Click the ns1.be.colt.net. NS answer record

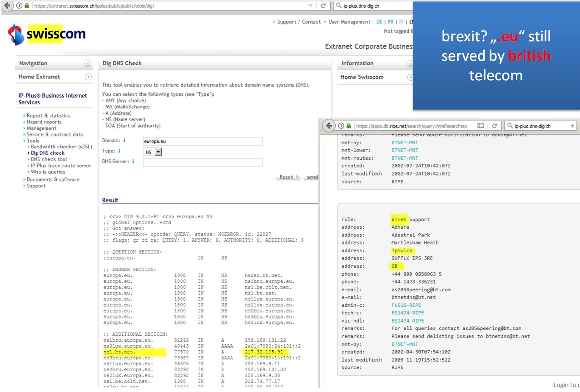pos(268,287)
